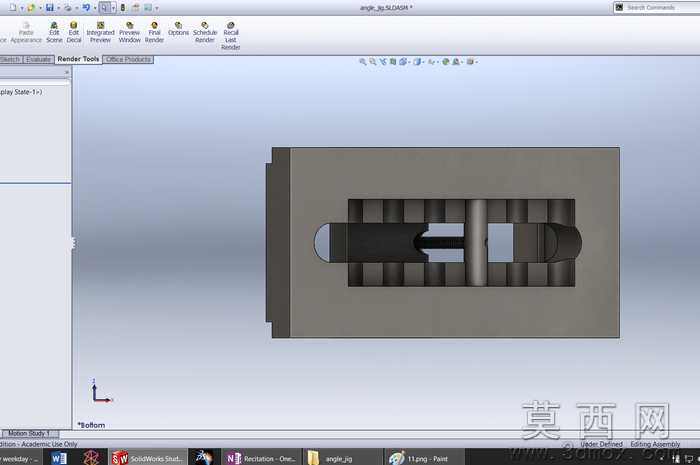This screenshot has width=700, height=465.
Task: Open Edit Scene in Render Tools
Action: [54, 33]
